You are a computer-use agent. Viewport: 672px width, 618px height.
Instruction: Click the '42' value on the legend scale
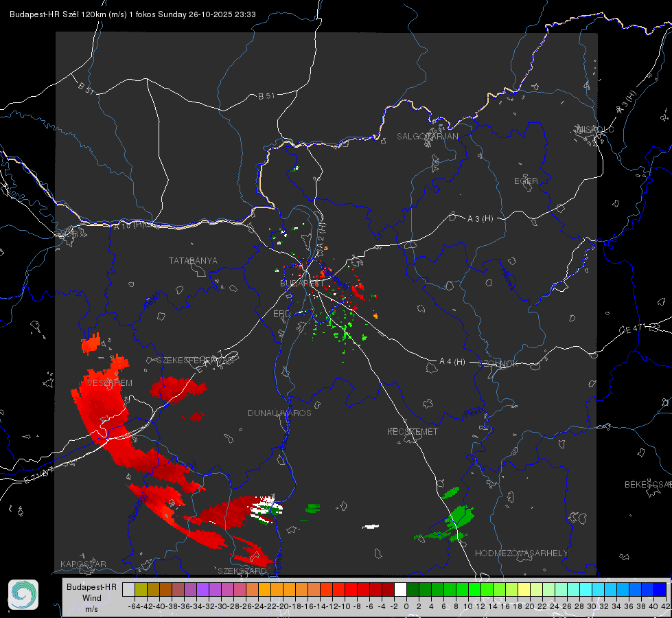pos(666,606)
